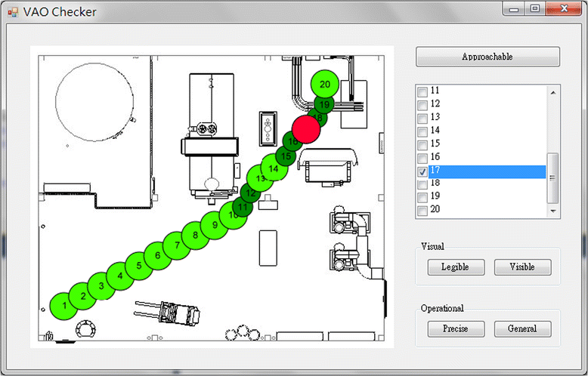Click the list scroll down arrow
588x376 pixels.
pyautogui.click(x=553, y=211)
